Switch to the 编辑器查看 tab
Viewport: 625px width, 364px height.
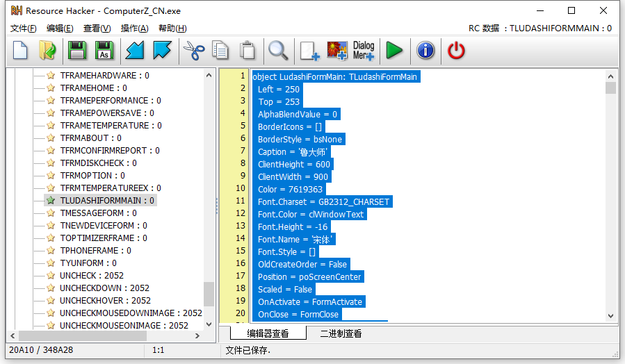point(268,333)
